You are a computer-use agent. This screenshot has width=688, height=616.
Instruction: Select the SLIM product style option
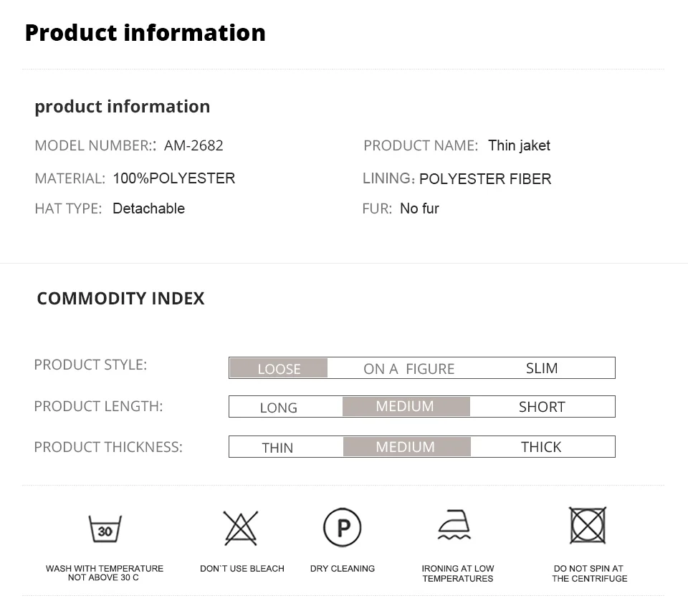(542, 368)
